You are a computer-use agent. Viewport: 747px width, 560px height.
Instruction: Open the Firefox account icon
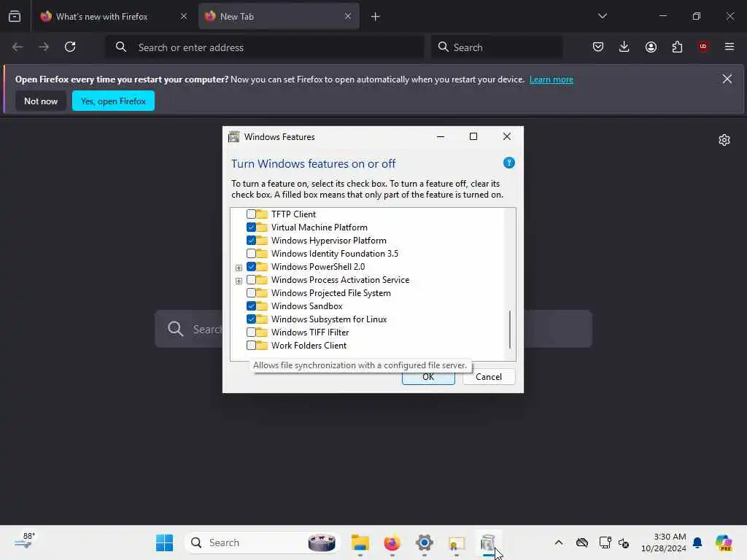[x=651, y=47]
